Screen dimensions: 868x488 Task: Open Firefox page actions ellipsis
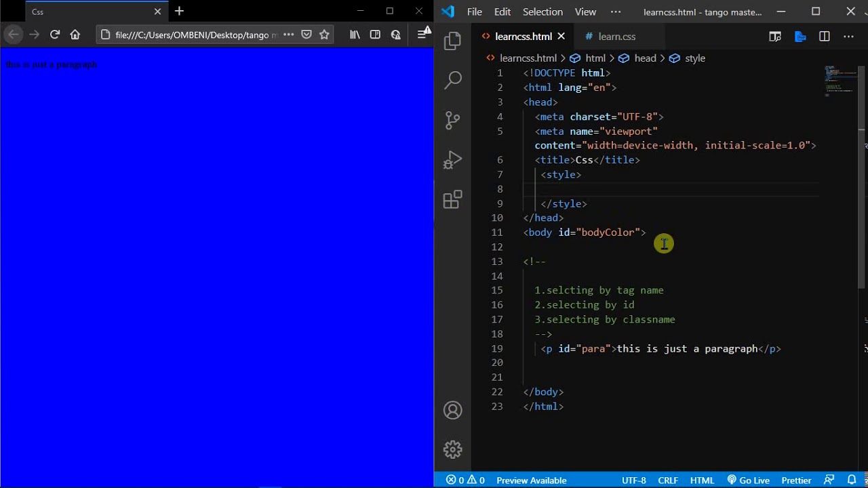(289, 35)
